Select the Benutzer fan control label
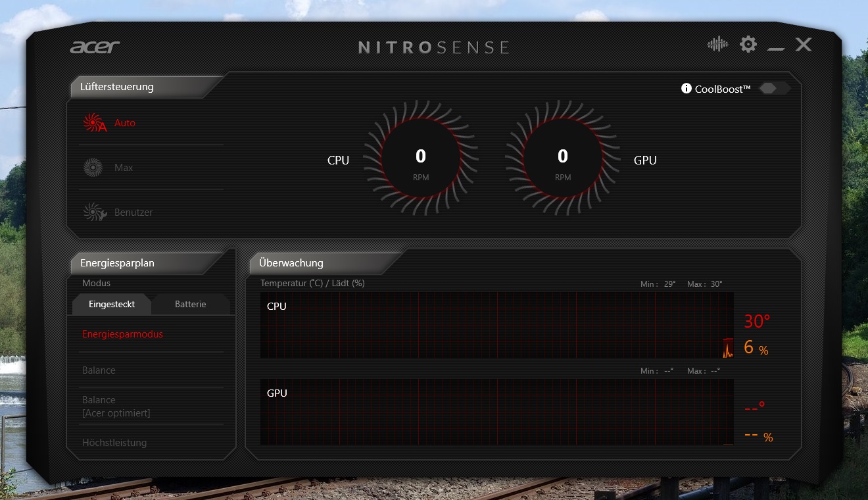The image size is (868, 500). coord(133,213)
